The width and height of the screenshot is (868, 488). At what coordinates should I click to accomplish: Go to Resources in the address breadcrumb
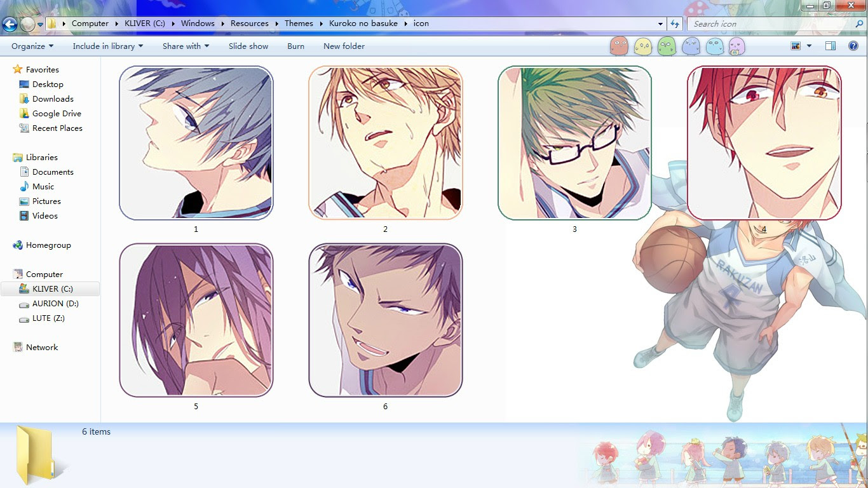pos(250,24)
